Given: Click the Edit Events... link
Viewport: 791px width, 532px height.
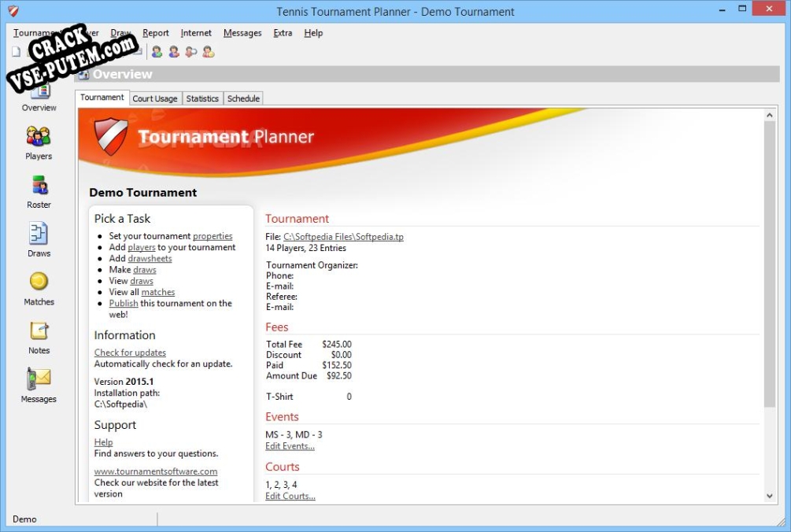Looking at the screenshot, I should coord(290,445).
